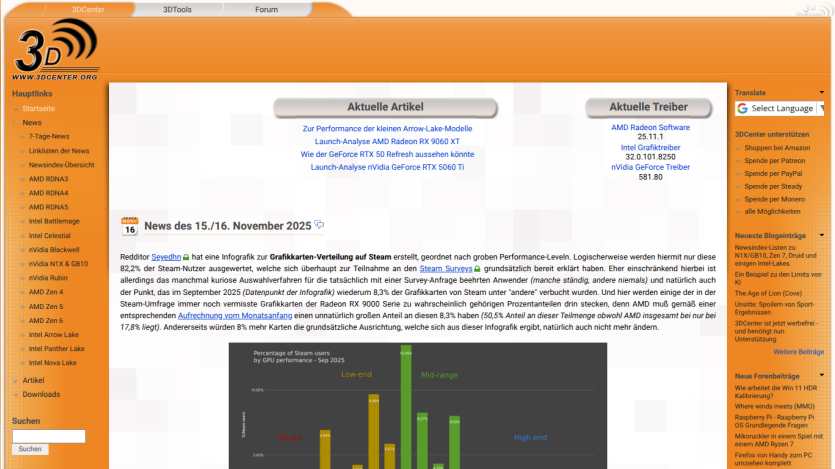Open forum post Where winds meets (MMO)
Image resolution: width=835 pixels, height=469 pixels.
pos(775,407)
